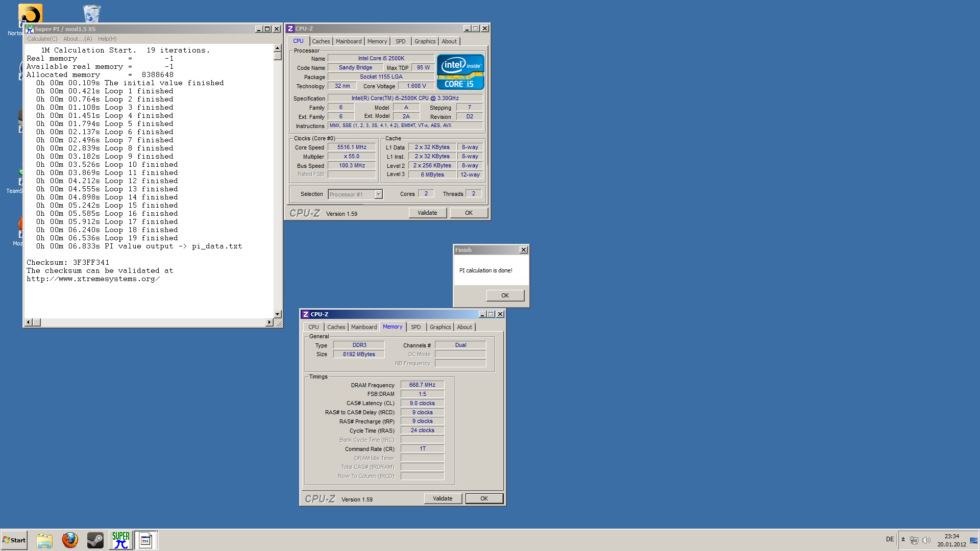Open Processor #1 selection dropdown
Screen dimensions: 980x551
[x=378, y=194]
